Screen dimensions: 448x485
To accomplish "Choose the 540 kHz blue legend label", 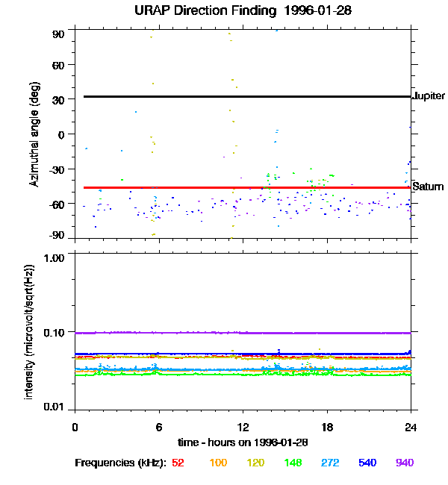I will [367, 463].
